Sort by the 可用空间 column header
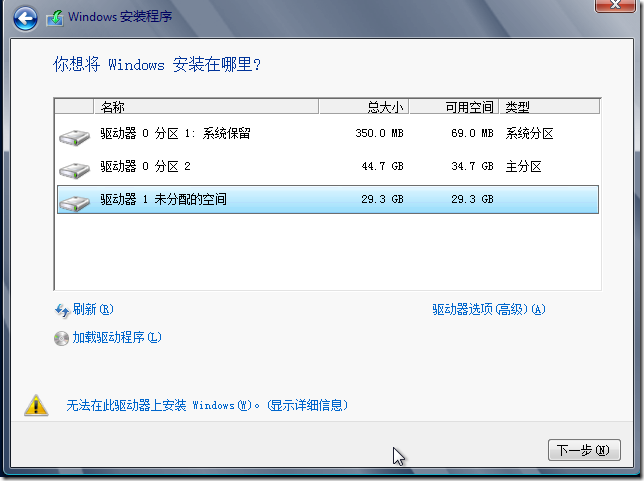The image size is (644, 481). tap(454, 107)
